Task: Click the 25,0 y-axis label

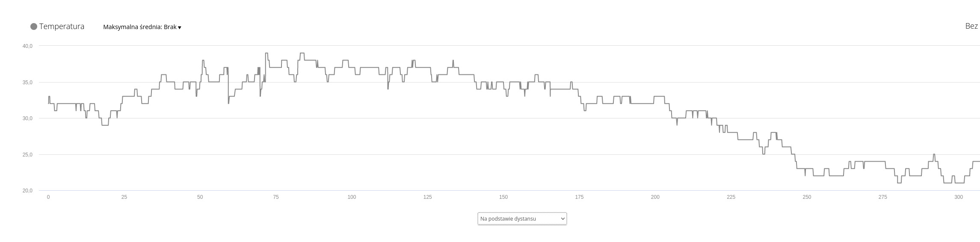Action: pyautogui.click(x=27, y=154)
